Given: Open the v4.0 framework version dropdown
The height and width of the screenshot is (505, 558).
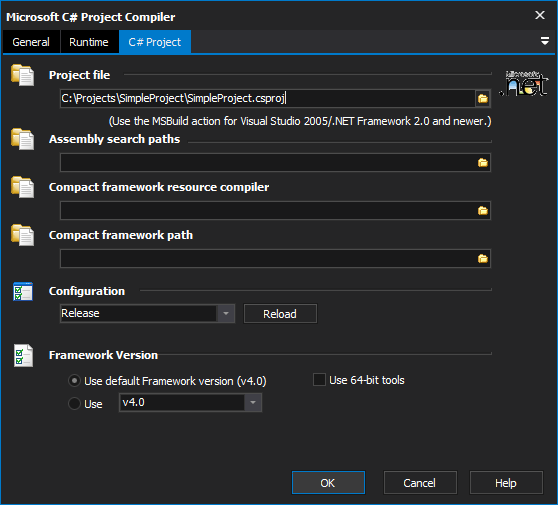Looking at the screenshot, I should 253,403.
